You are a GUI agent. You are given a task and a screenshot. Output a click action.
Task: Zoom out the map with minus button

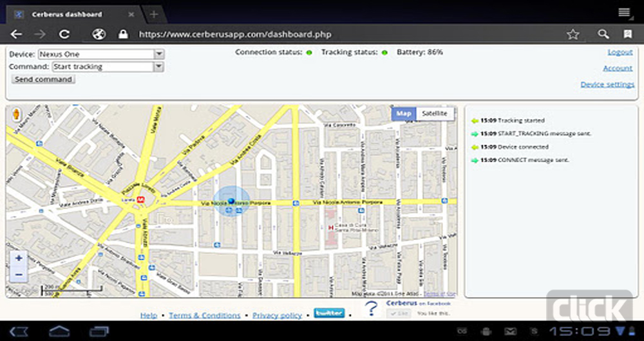(19, 275)
